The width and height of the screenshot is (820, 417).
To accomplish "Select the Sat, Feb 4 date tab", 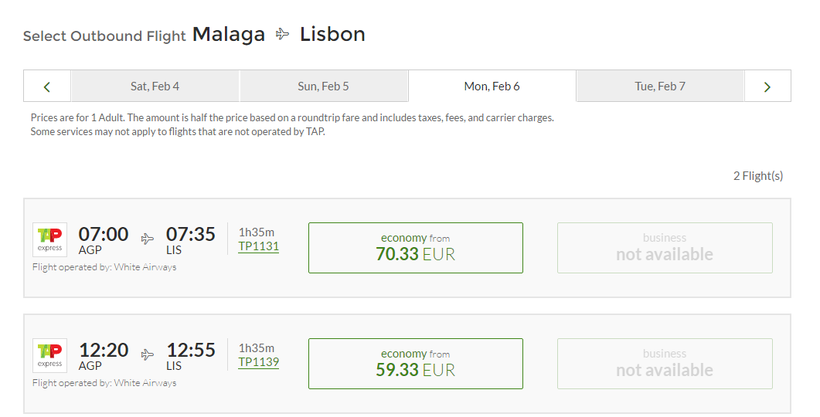I will [155, 86].
